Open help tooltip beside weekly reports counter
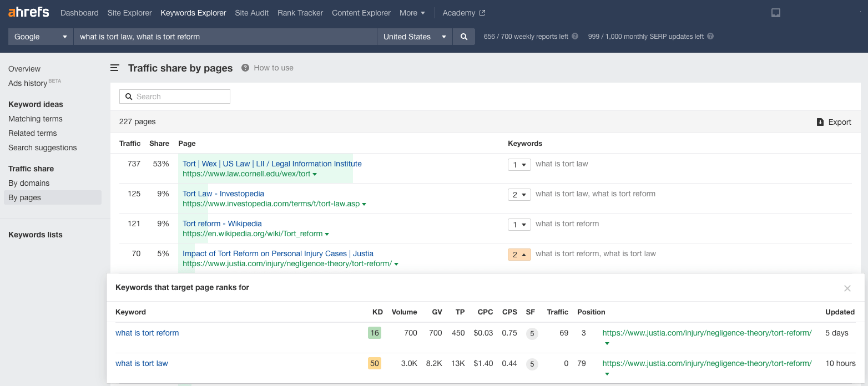This screenshot has height=386, width=868. pyautogui.click(x=575, y=37)
